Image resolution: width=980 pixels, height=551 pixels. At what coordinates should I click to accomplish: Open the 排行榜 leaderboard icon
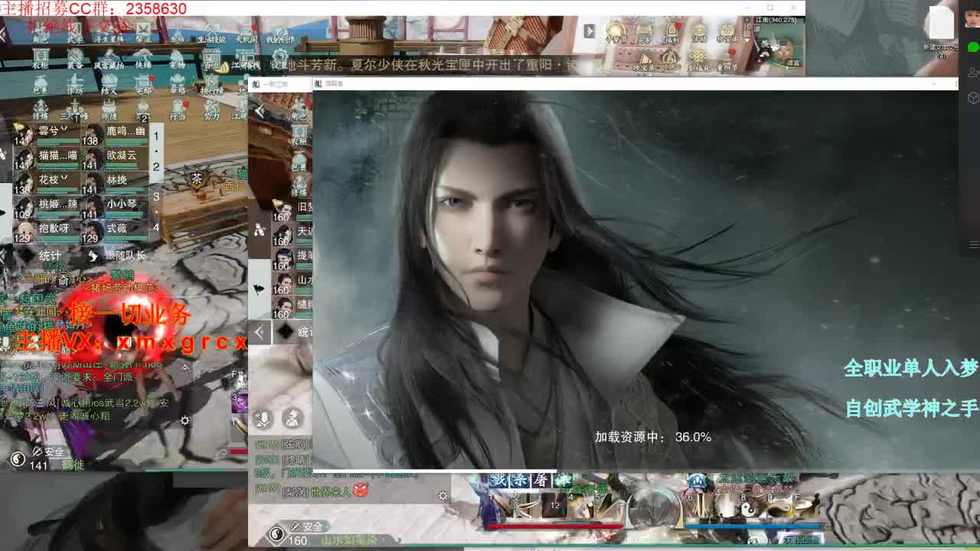pos(211,83)
